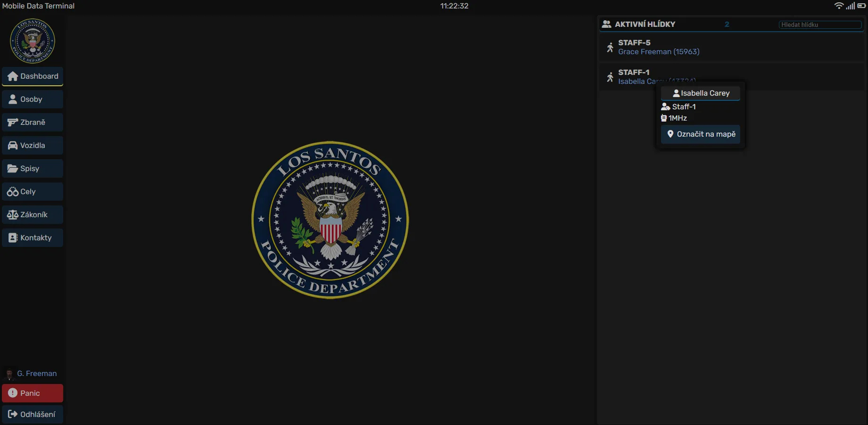Click the gun icon beside Zbraně
Screen dimensions: 868x425
pos(13,123)
